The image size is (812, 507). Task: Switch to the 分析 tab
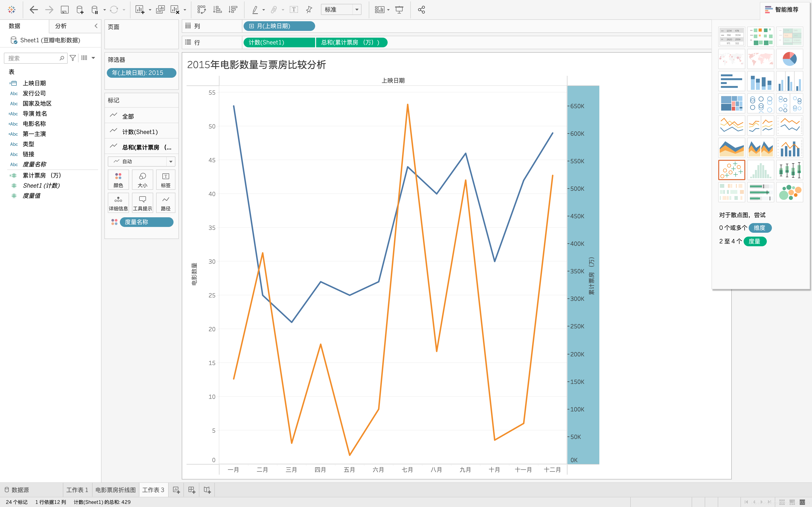click(61, 26)
